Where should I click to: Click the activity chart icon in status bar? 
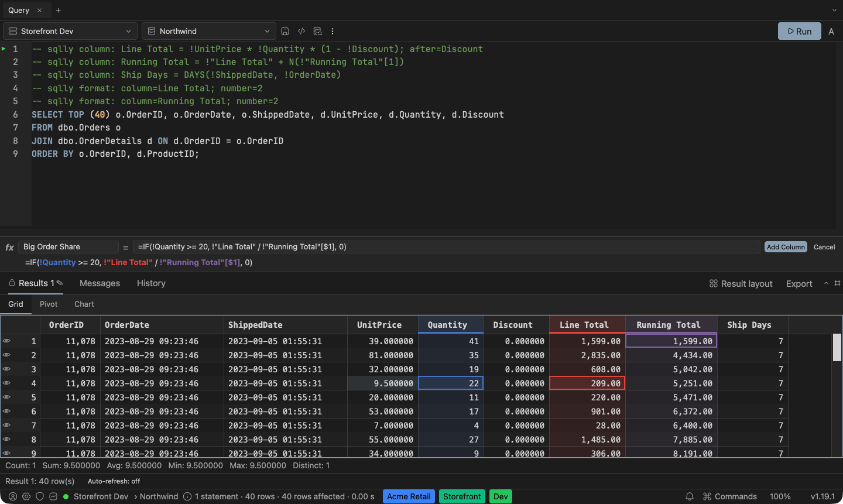click(x=53, y=496)
